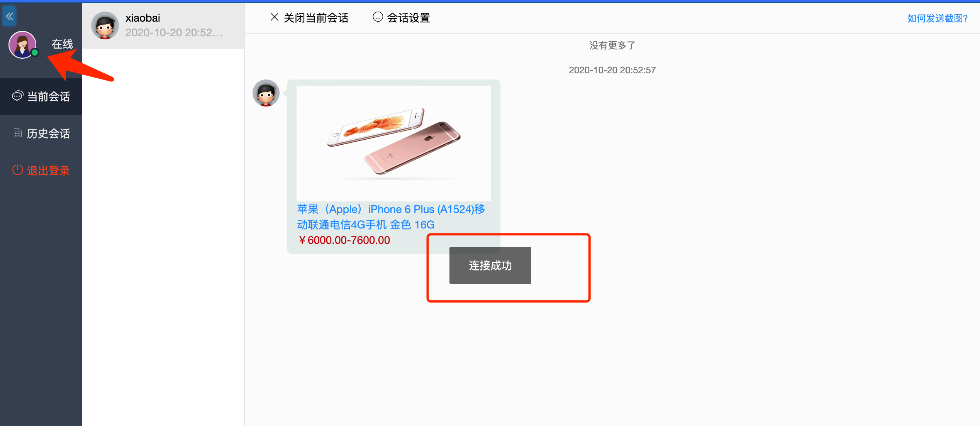Collapse the sidebar with double-chevron icon
This screenshot has width=980, height=426.
pos(10,16)
